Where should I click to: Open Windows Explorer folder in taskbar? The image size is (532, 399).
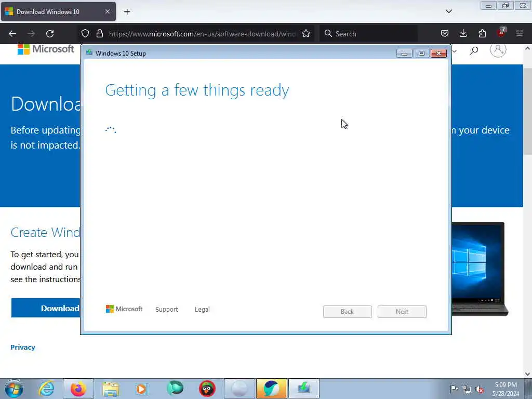click(111, 389)
